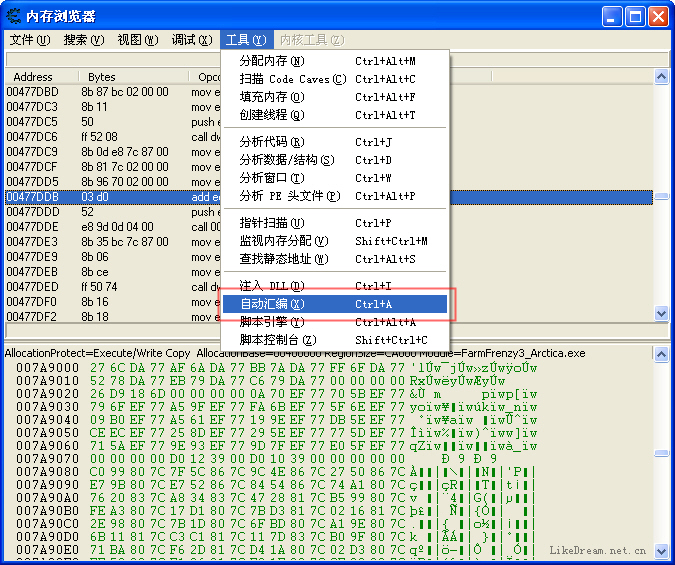Click hex address 007A90B0
This screenshot has width=675, height=565.
pyautogui.click(x=48, y=510)
